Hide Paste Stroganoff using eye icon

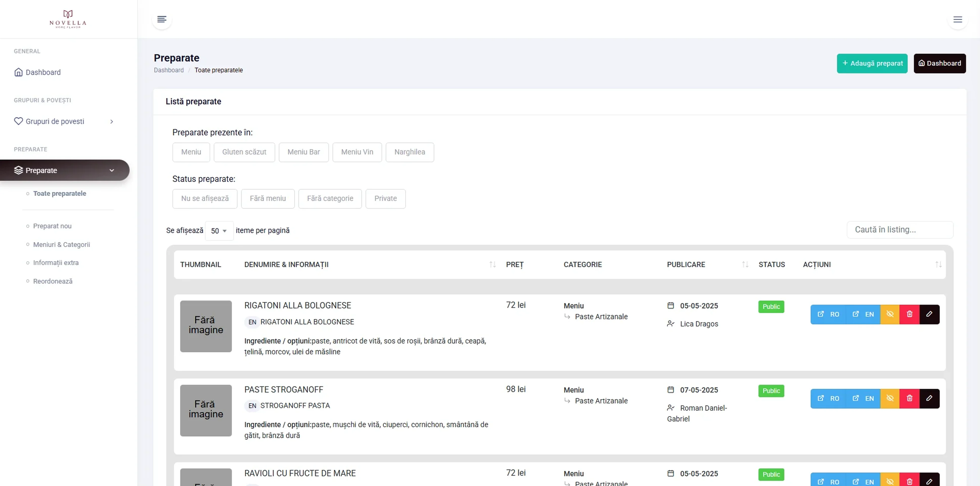890,398
